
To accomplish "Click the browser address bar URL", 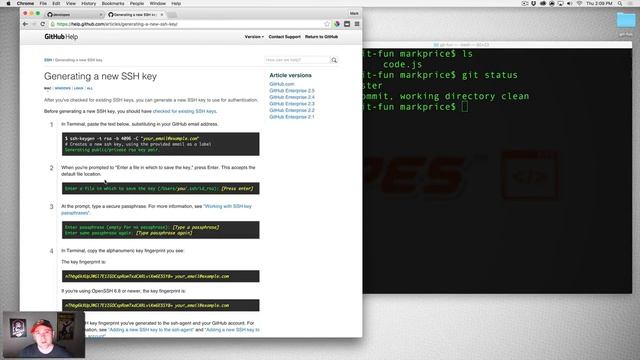I will [117, 24].
